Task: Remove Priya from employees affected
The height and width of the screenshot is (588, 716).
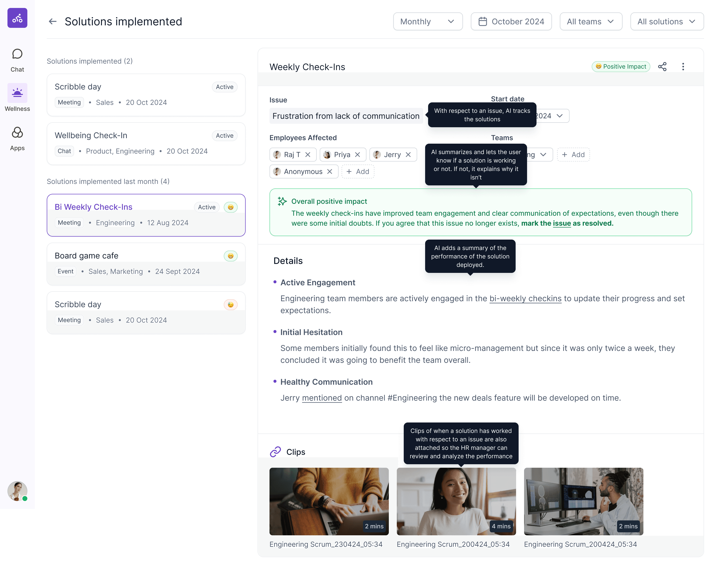Action: (358, 154)
